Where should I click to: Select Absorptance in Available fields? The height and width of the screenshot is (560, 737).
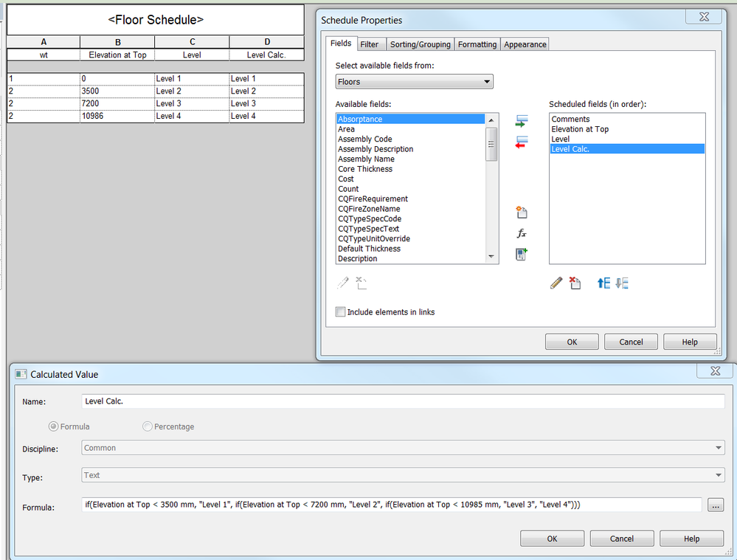(411, 119)
